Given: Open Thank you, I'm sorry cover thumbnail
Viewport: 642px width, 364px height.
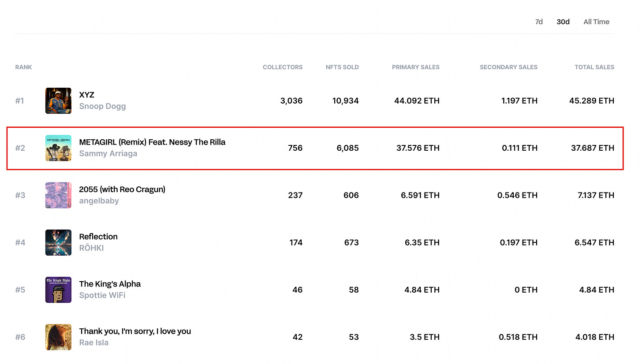Looking at the screenshot, I should [58, 337].
